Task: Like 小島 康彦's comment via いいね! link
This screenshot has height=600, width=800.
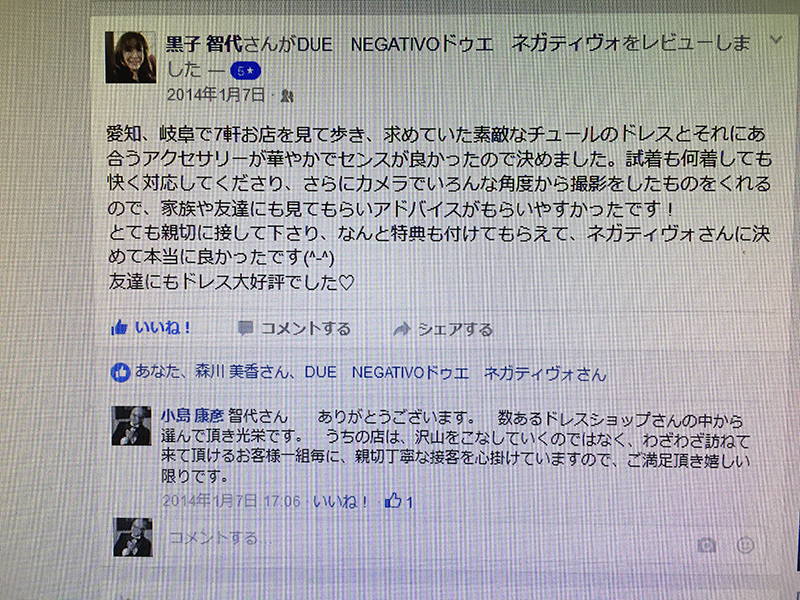Action: pos(340,502)
